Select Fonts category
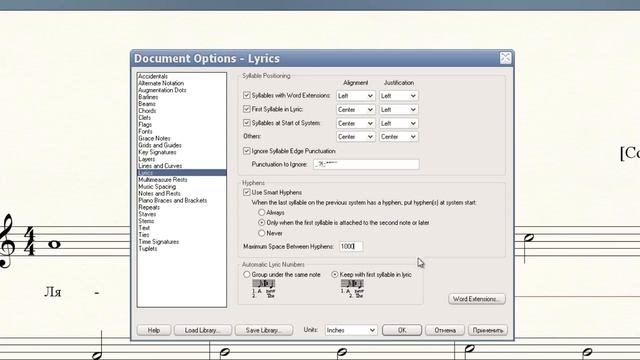 click(x=145, y=131)
